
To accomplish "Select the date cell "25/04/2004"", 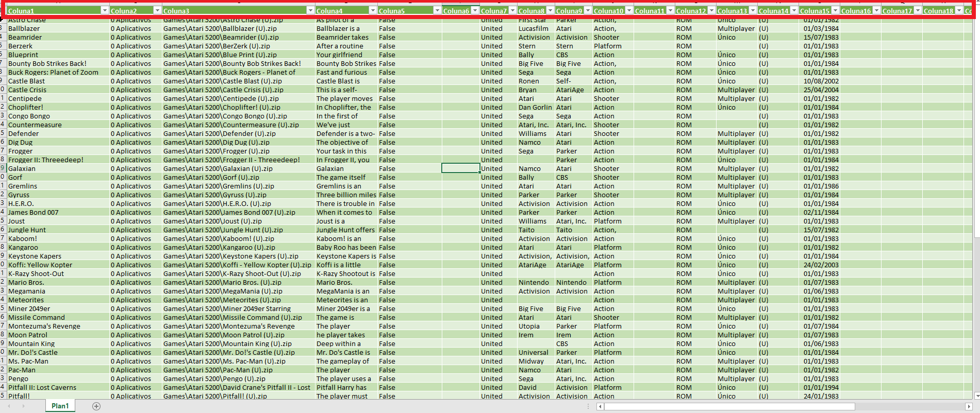I will (819, 90).
